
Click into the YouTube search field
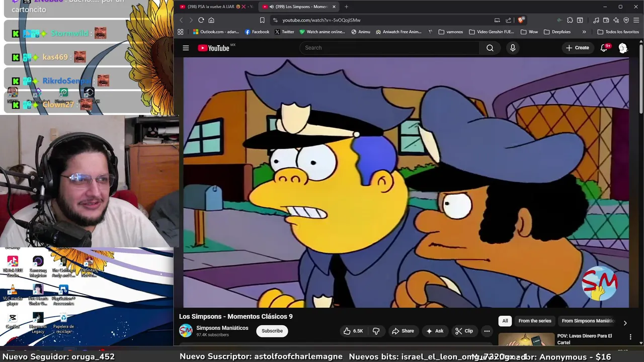pyautogui.click(x=390, y=48)
